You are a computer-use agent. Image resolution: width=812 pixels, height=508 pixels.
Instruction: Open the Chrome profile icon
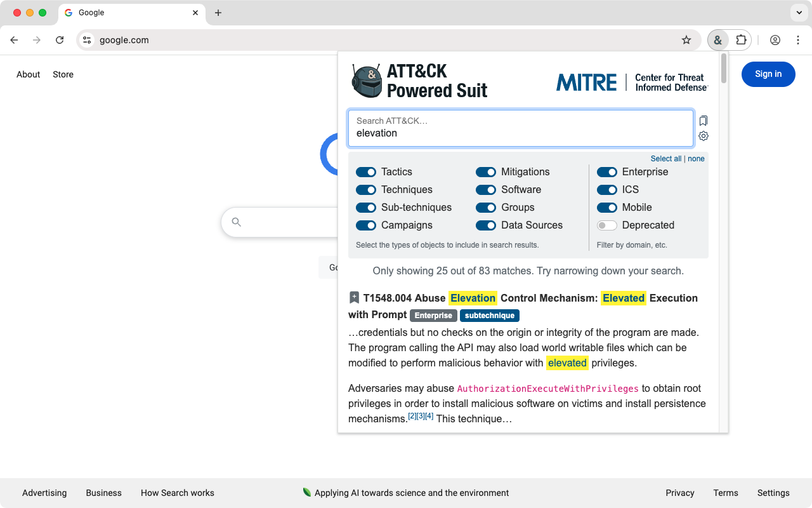[x=775, y=39]
